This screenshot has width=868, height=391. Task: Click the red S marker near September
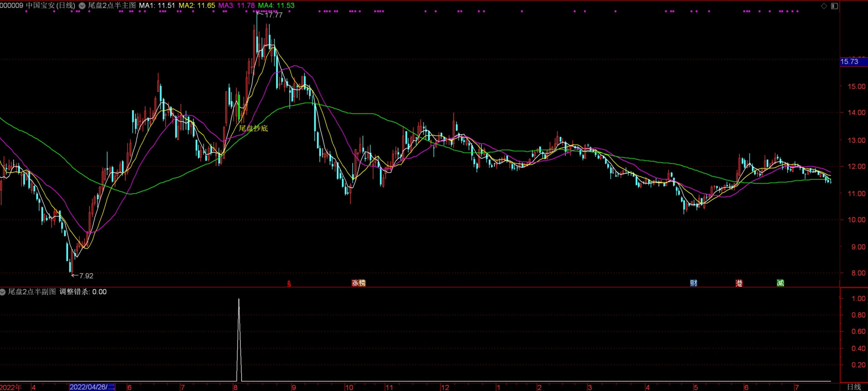(x=289, y=284)
